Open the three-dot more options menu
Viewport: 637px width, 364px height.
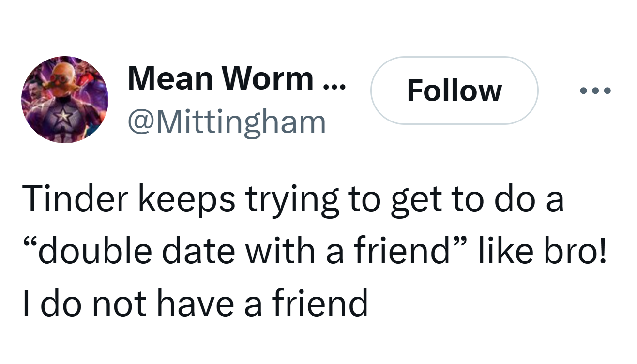(x=595, y=91)
